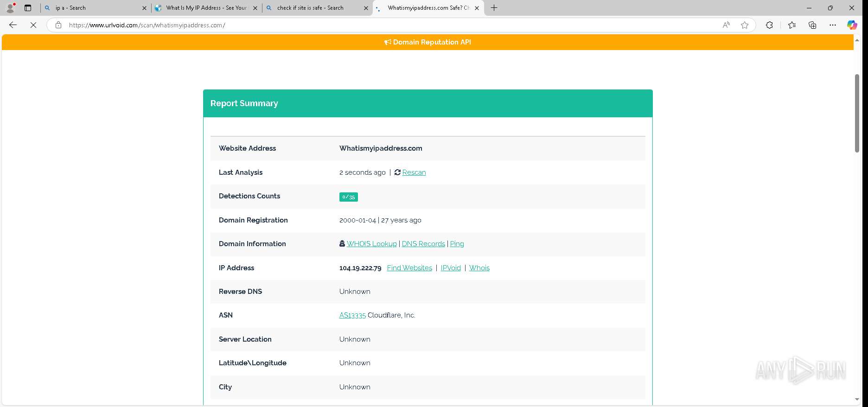
Task: Close the 'What Is My IP Address' tab
Action: point(255,8)
